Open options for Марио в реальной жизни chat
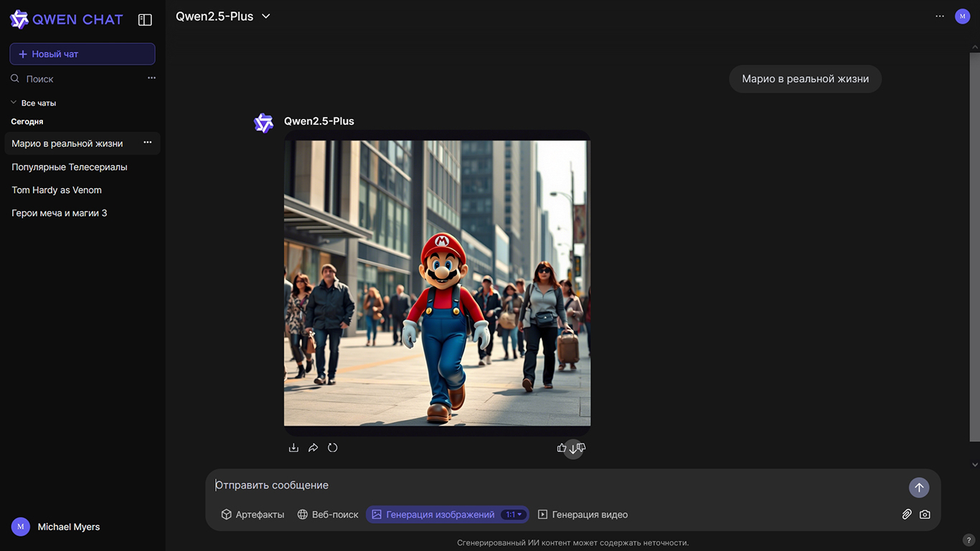 [147, 143]
